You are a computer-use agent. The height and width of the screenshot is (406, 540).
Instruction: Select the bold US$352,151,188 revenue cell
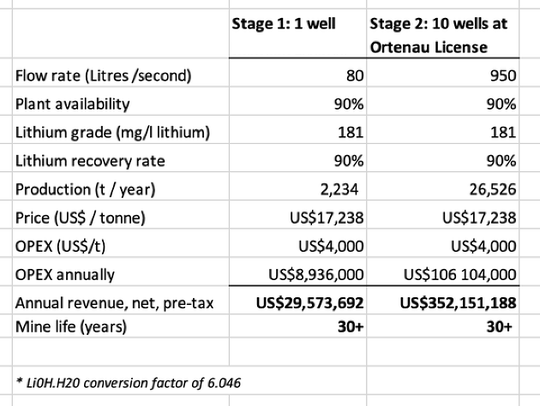(x=443, y=303)
